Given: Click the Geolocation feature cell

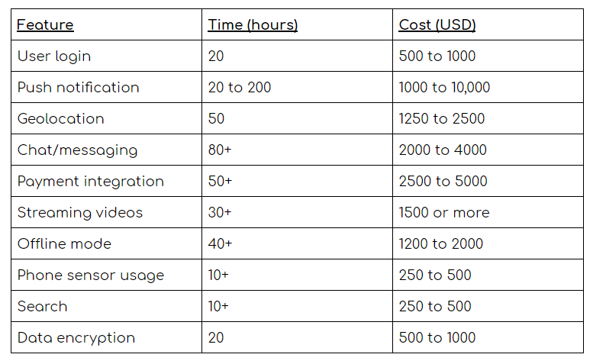Looking at the screenshot, I should 61,119.
